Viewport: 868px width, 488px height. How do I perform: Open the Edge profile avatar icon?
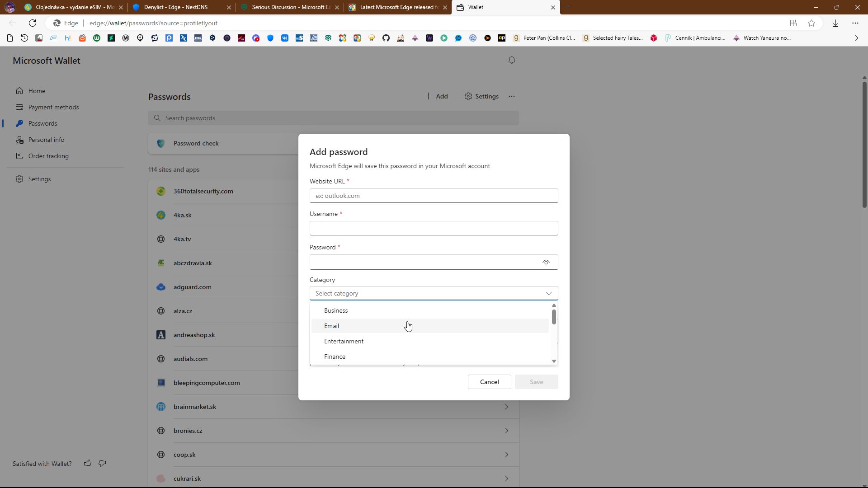tap(10, 7)
